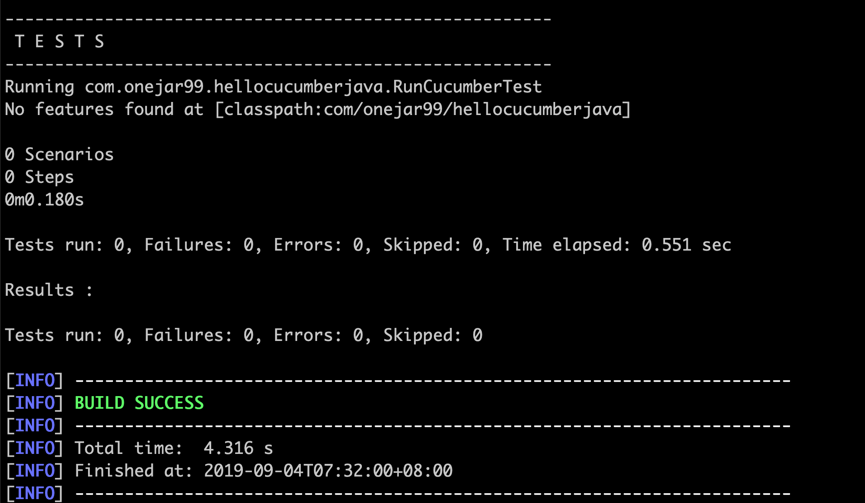Click the INFO tag beside Total time

(34, 448)
